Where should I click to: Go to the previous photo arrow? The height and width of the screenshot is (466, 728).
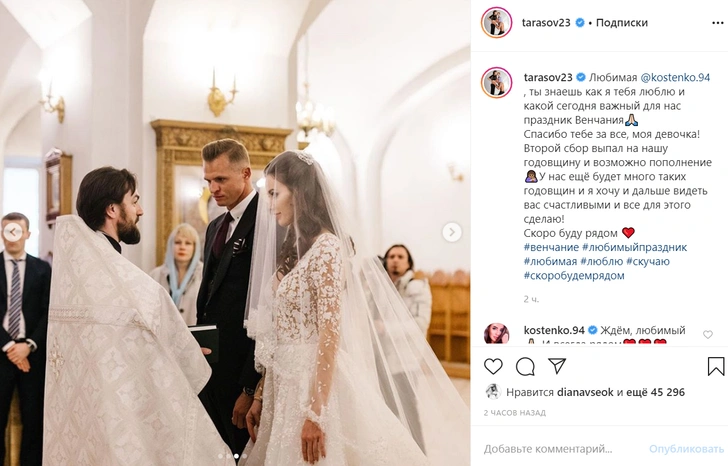coord(13,232)
